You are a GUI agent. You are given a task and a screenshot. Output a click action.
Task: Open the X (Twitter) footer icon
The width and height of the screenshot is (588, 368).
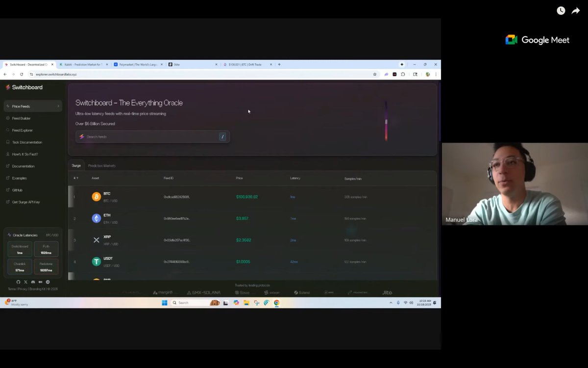click(25, 282)
